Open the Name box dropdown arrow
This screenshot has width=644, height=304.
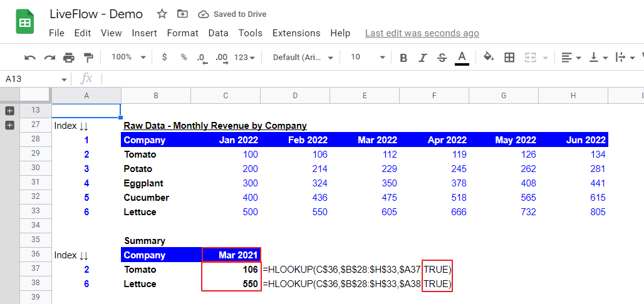click(x=64, y=79)
